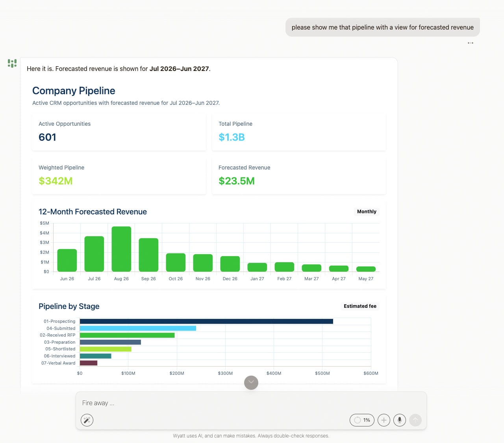Click the Fire away message input field
Viewport: 504px width, 443px height.
click(x=251, y=403)
